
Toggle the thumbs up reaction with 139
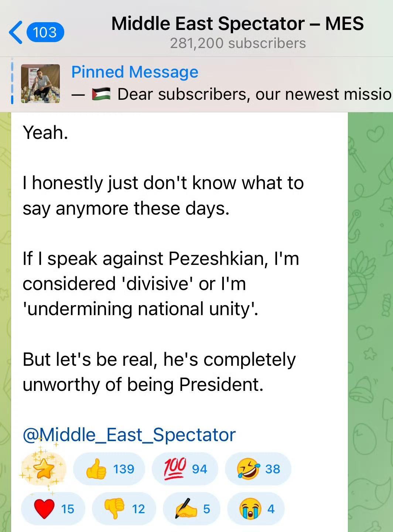[109, 469]
